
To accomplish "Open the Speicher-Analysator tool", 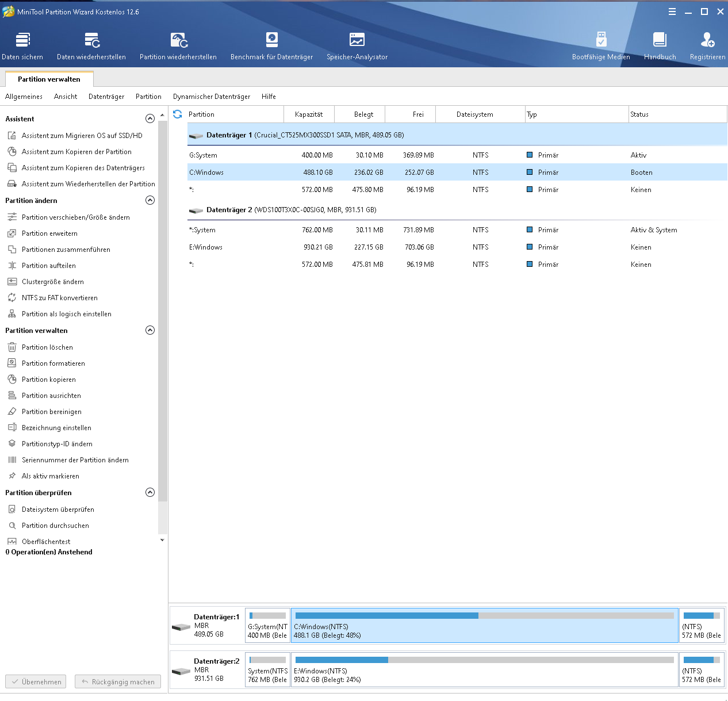I will (357, 46).
